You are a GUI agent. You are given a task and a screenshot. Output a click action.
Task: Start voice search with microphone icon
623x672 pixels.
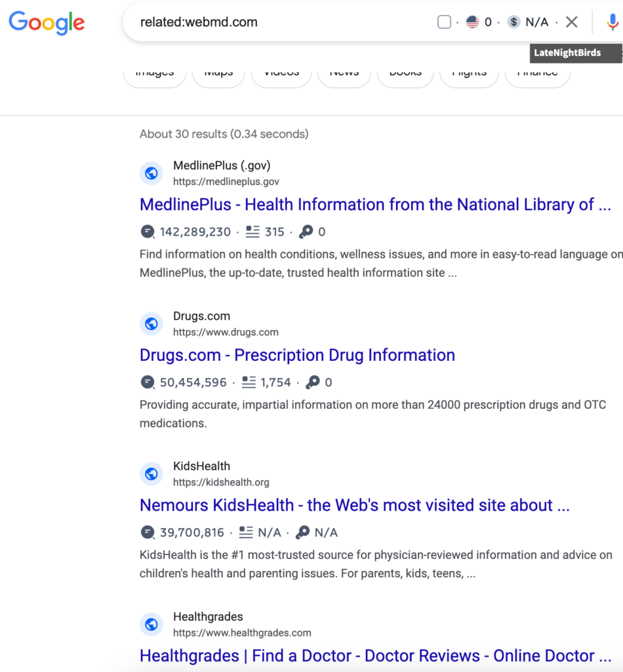[x=613, y=22]
